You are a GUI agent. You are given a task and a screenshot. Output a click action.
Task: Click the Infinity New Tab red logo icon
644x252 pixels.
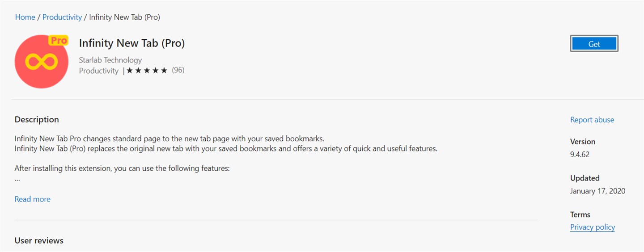(x=42, y=61)
